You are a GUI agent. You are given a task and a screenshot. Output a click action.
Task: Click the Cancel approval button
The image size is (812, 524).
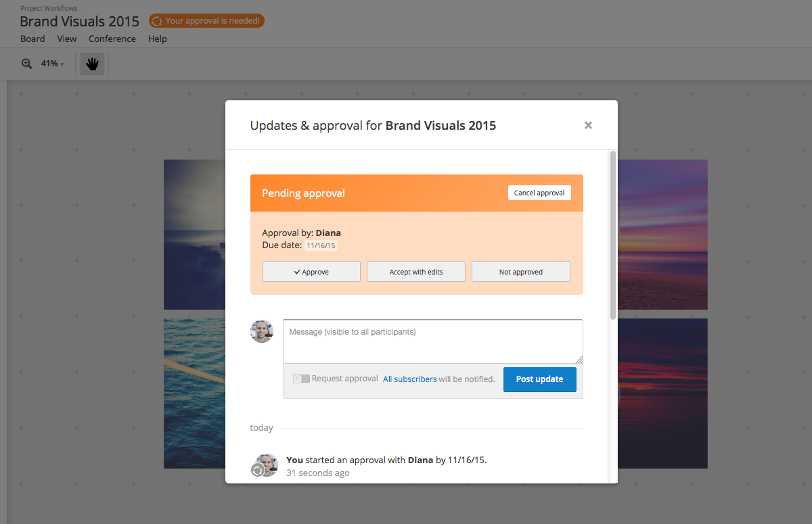point(539,193)
